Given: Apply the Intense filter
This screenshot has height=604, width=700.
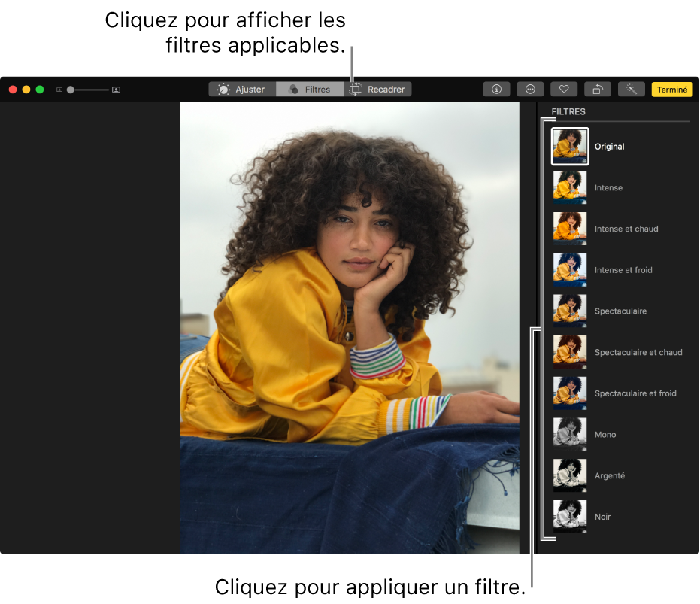Looking at the screenshot, I should 570,187.
